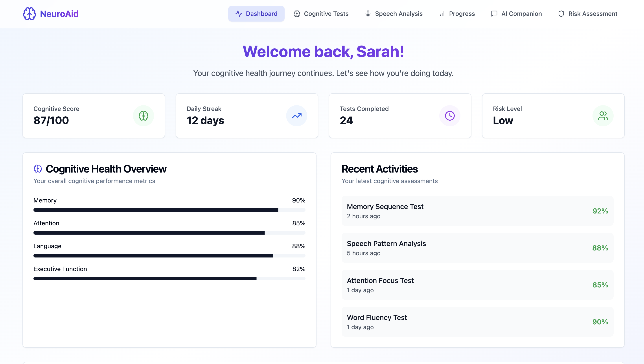Open the Memory Sequence Test activity
Screen dimensions: 644x364
477,211
